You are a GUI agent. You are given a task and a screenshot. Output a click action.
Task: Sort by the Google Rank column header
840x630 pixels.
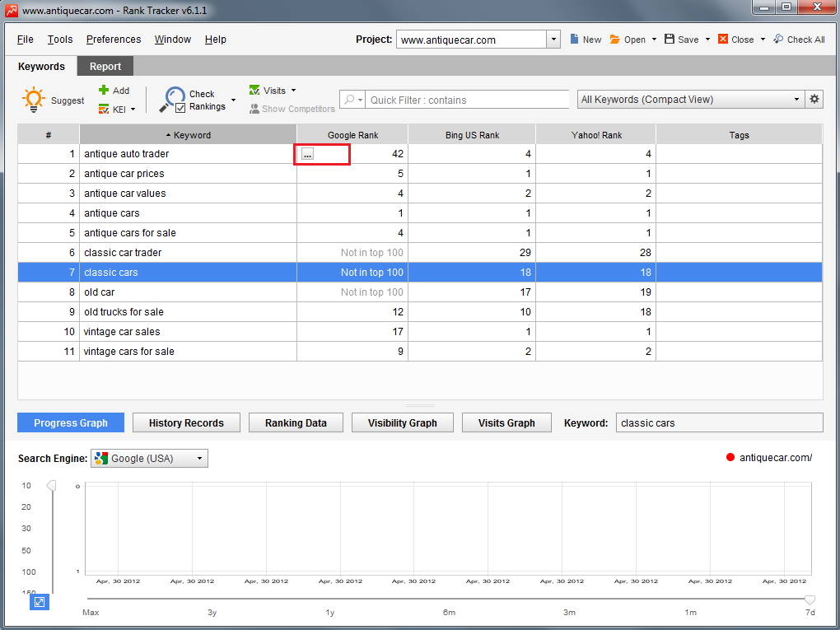pos(352,134)
